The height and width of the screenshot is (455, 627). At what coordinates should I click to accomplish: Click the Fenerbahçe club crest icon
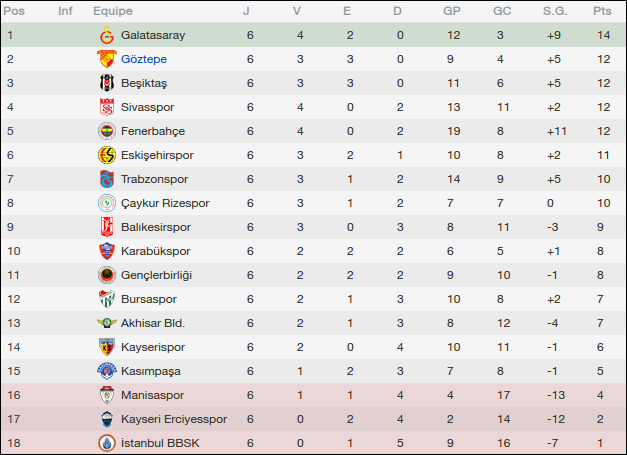click(x=106, y=131)
